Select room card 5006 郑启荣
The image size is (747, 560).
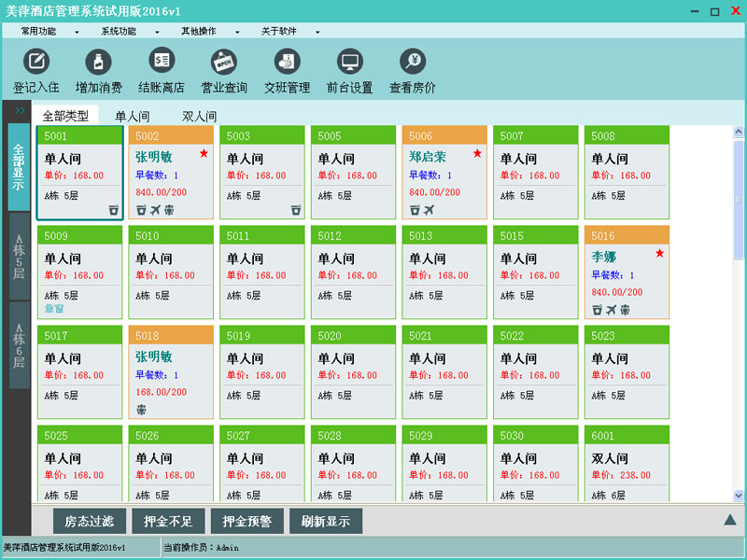pyautogui.click(x=444, y=173)
